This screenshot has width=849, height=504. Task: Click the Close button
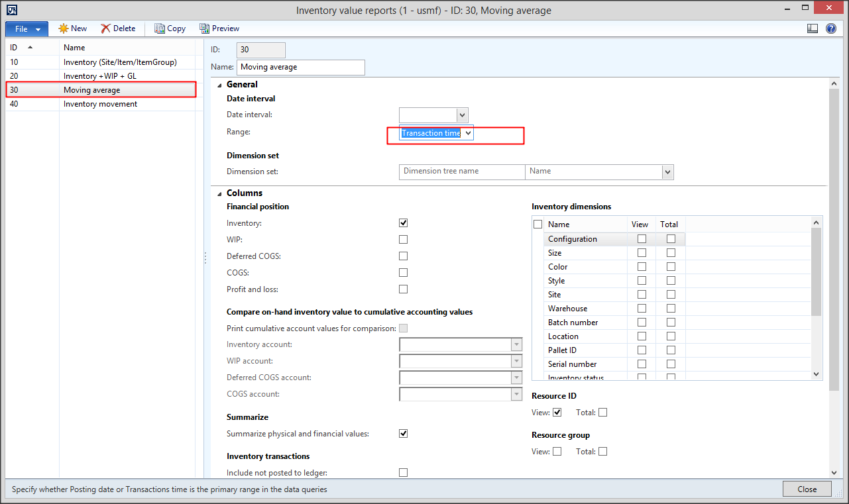[807, 489]
